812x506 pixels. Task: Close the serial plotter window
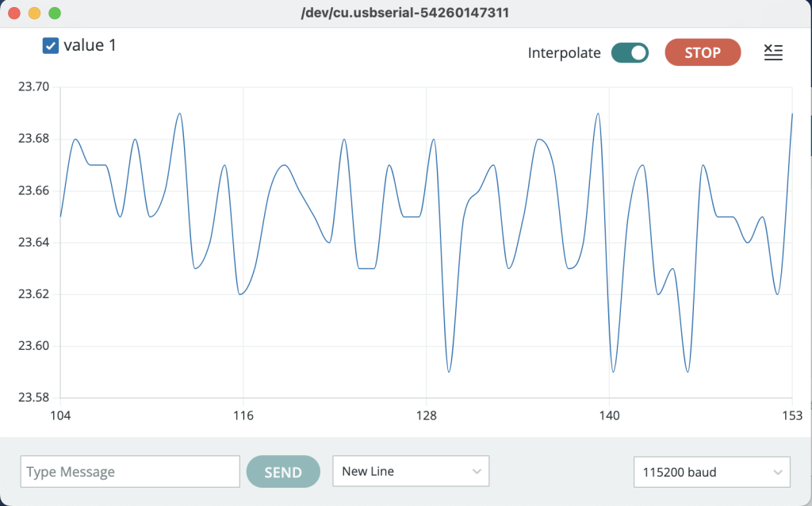click(x=13, y=13)
